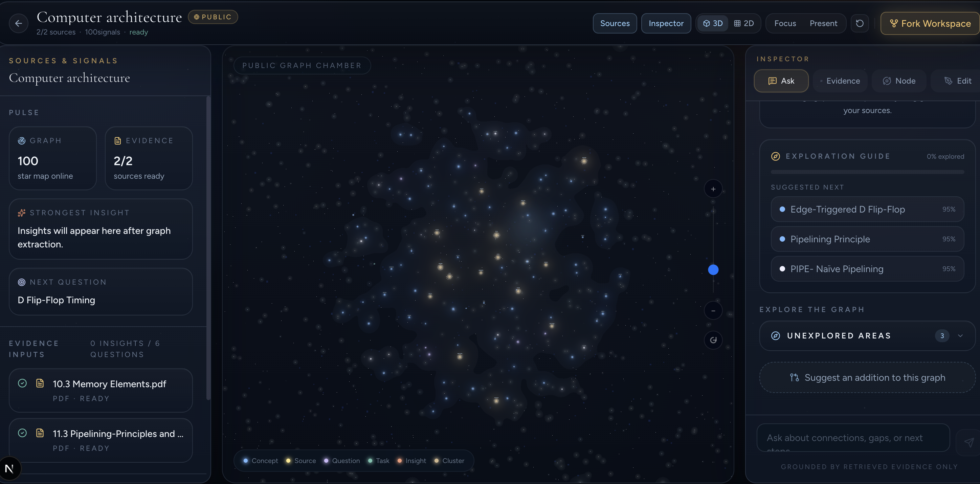Switch graph to 3D view
The height and width of the screenshot is (484, 980).
(713, 24)
